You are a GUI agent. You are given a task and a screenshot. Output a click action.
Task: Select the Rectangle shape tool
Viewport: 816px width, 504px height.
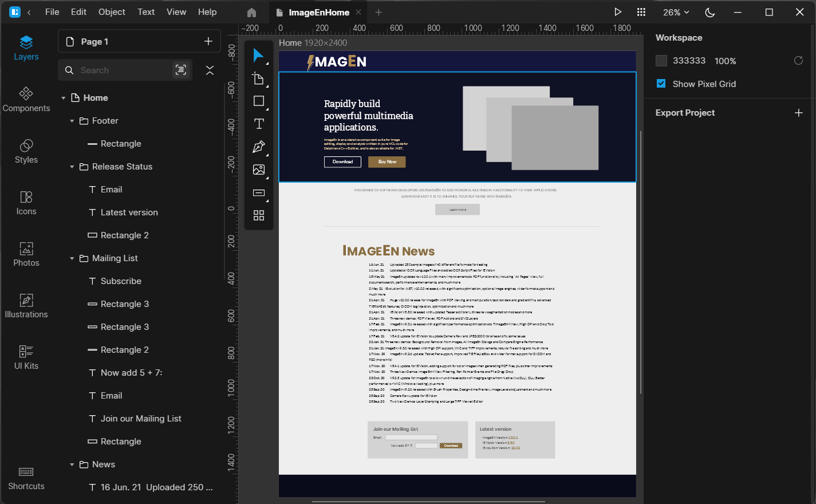click(x=258, y=101)
